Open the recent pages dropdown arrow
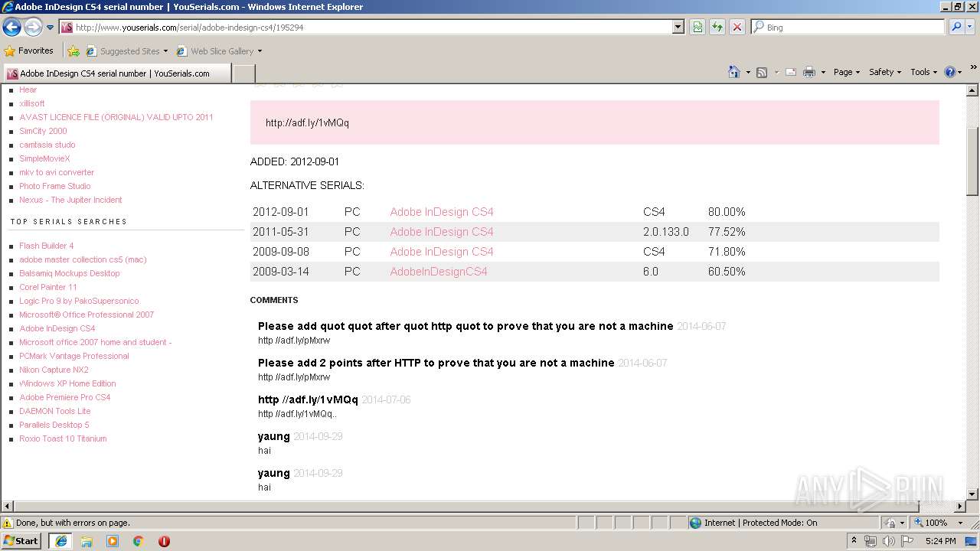The width and height of the screenshot is (980, 551). point(51,28)
